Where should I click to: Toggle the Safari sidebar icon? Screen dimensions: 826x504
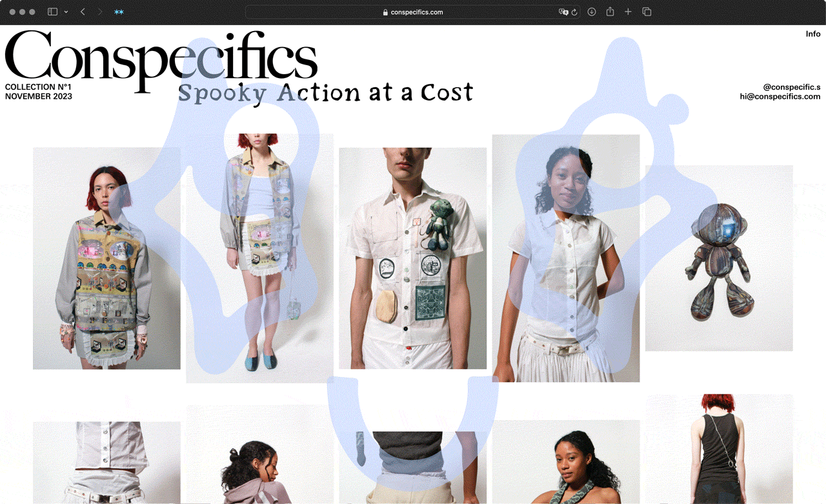tap(53, 12)
